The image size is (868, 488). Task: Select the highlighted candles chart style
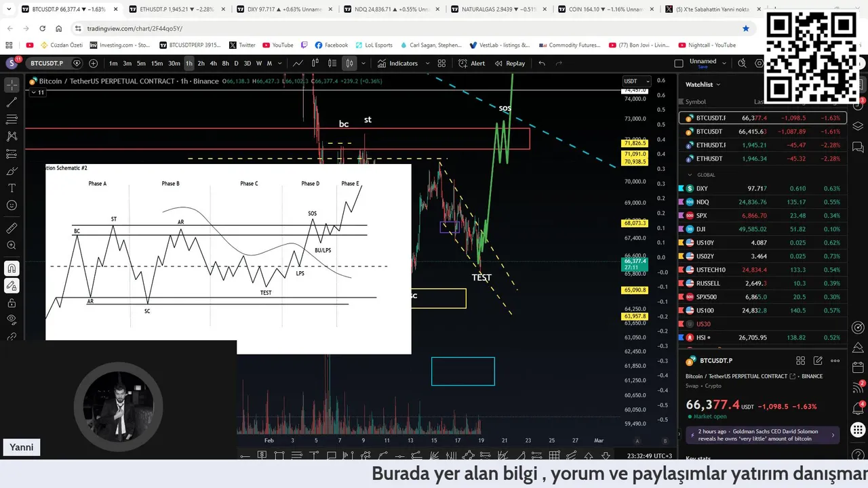tap(349, 63)
